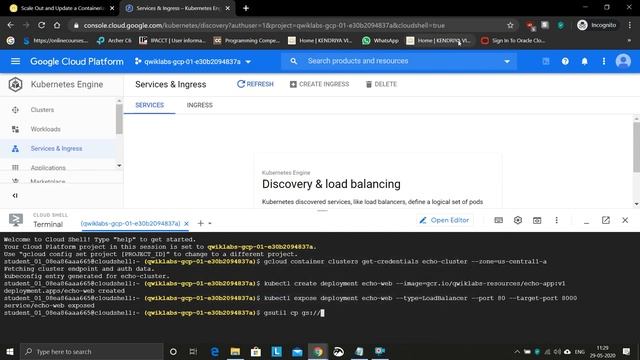
Task: Go back in the browser
Action: click(x=11, y=25)
